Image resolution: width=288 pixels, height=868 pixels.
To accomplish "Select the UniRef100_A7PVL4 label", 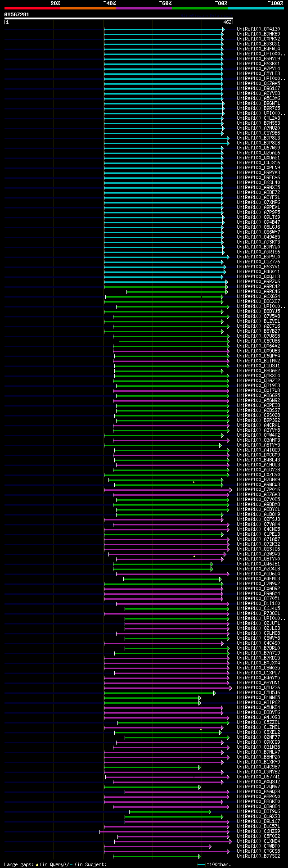I will pyautogui.click(x=258, y=68).
